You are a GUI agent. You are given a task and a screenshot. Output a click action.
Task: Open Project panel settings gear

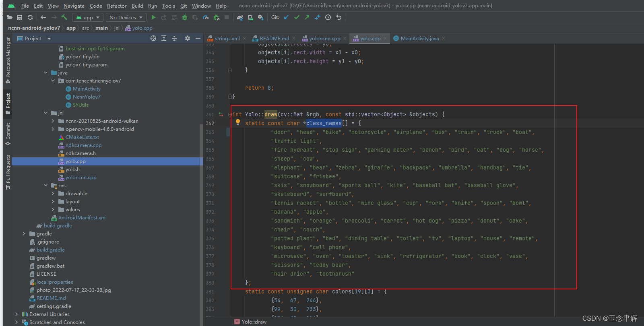pyautogui.click(x=187, y=38)
